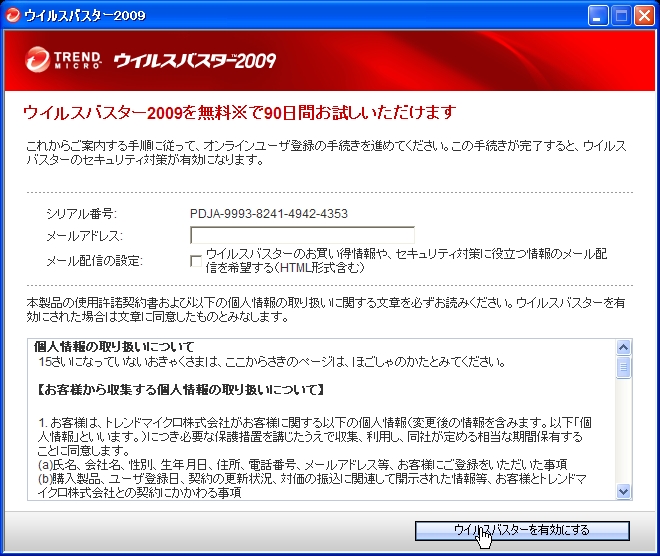This screenshot has height=556, width=660.
Task: Click the privacy text scroll down arrow
Action: [623, 492]
